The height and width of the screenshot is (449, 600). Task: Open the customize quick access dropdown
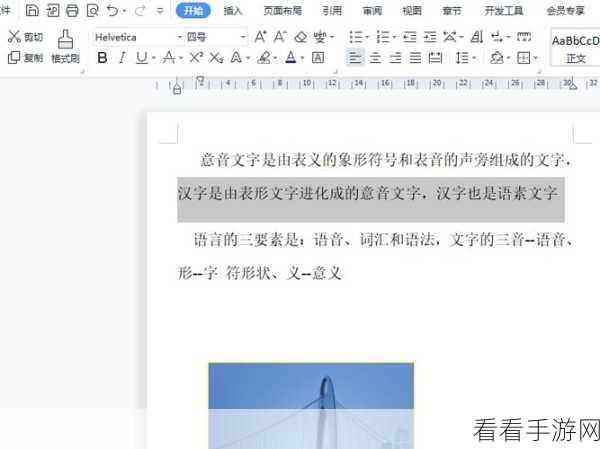pyautogui.click(x=160, y=11)
